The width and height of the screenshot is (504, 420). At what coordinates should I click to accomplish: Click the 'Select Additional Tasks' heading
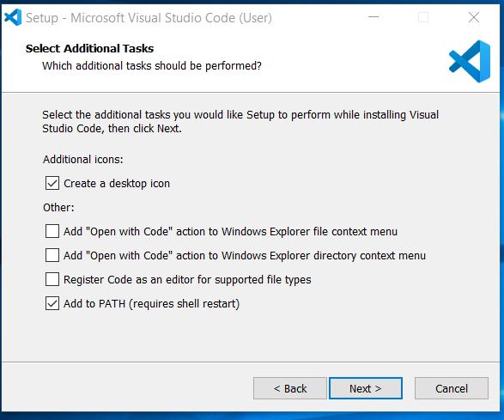[x=89, y=49]
